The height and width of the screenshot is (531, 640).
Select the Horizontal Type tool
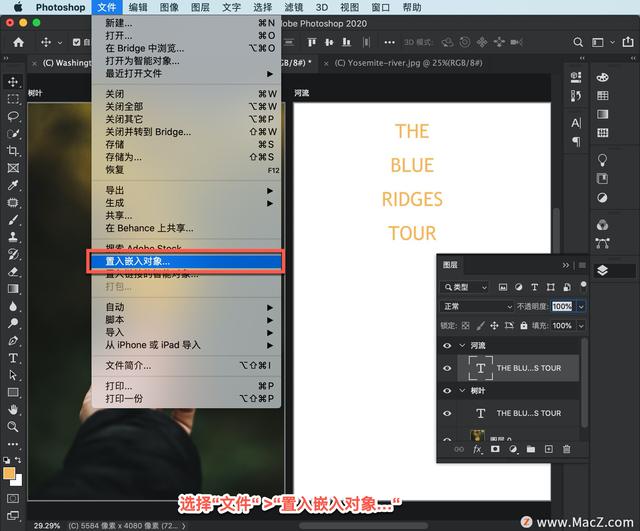point(13,358)
